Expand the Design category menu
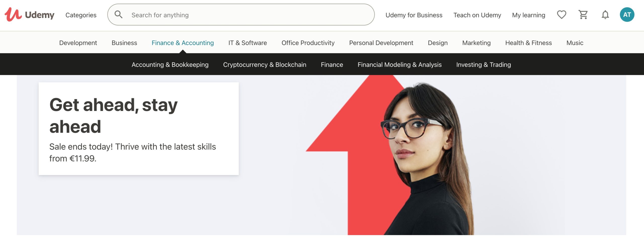This screenshot has width=644, height=241. (437, 43)
